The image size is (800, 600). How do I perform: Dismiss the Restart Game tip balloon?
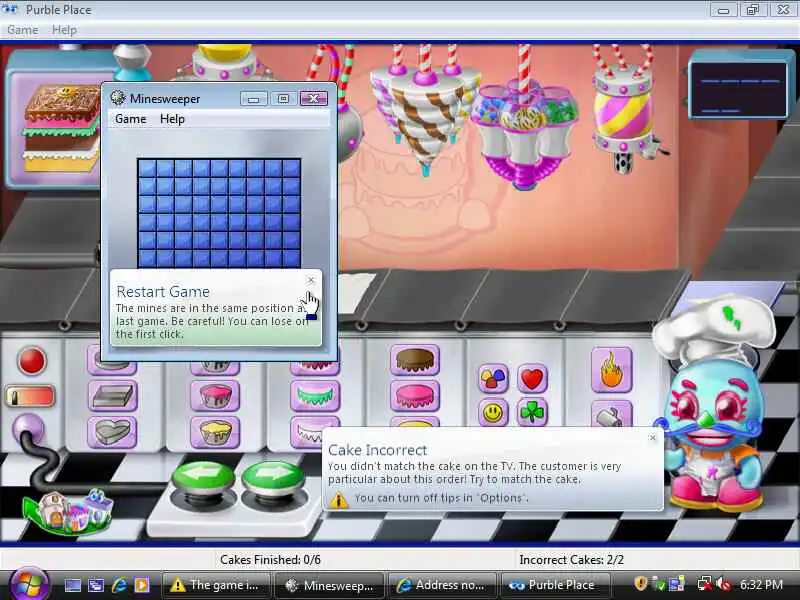point(311,280)
